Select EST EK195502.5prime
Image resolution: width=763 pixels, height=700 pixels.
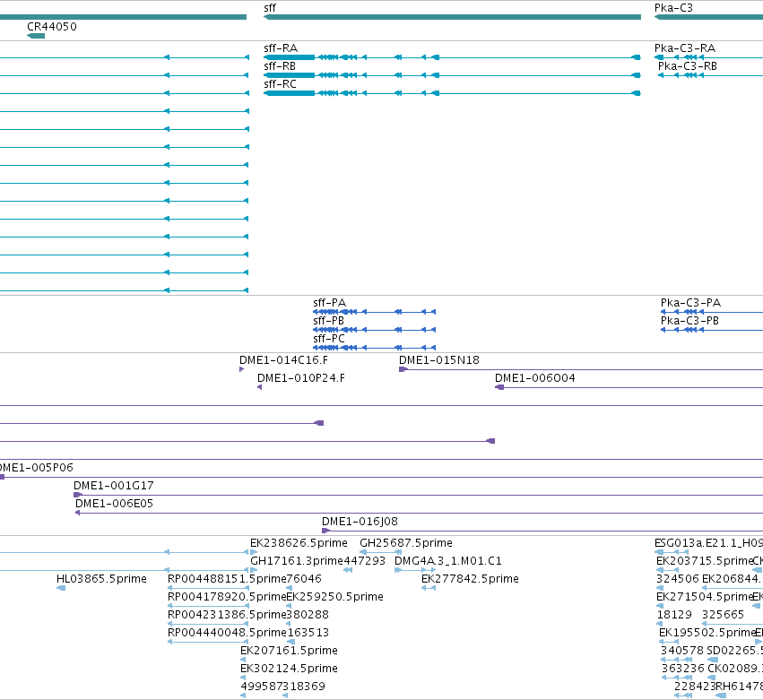coord(707,634)
